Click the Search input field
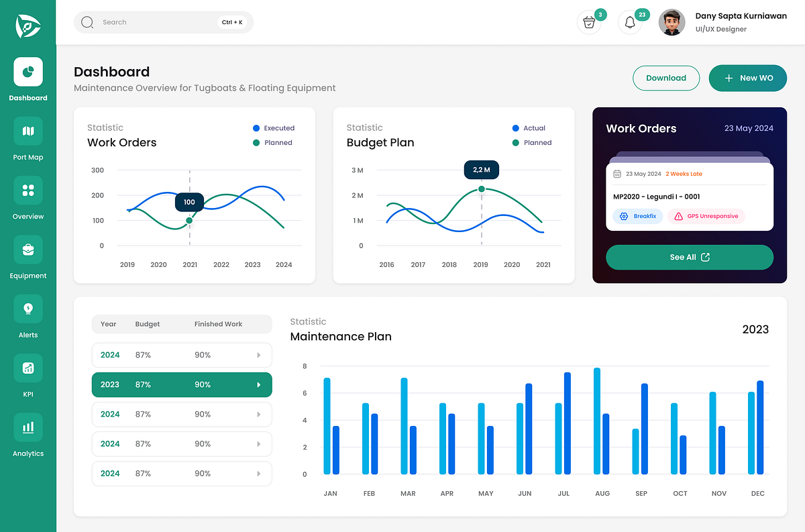This screenshot has height=532, width=805. [158, 23]
